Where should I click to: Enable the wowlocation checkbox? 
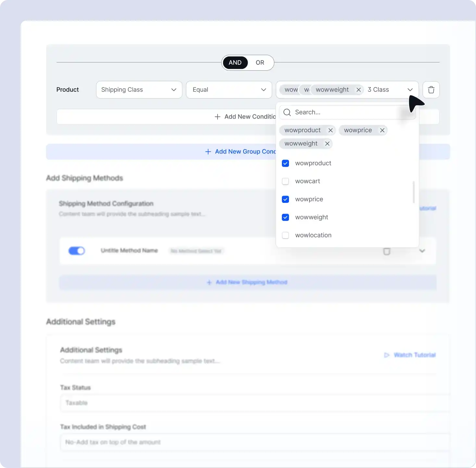285,235
